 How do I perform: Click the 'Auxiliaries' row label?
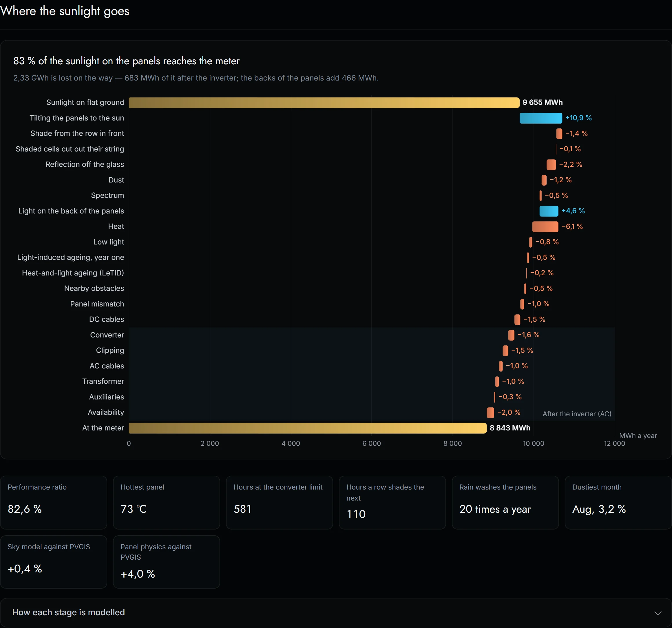point(107,397)
